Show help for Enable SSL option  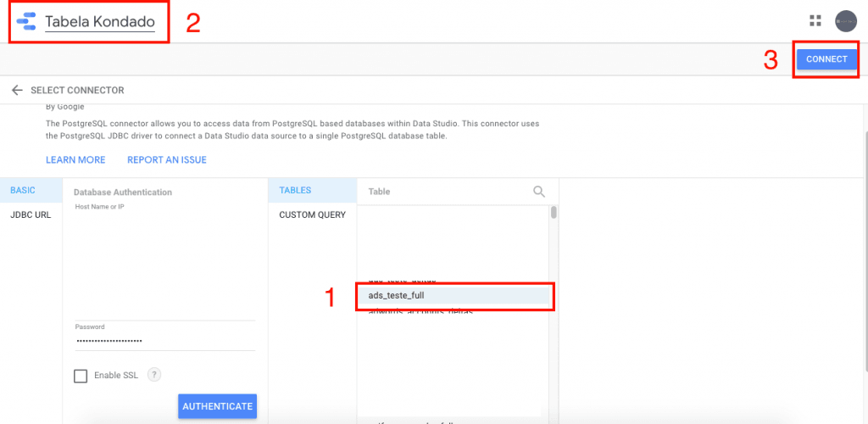pos(154,375)
